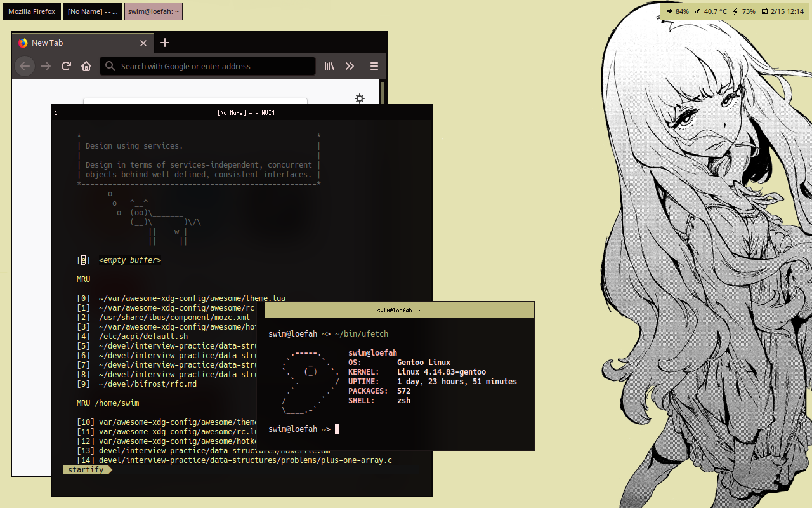
Task: Select startify entry [8] interview-practice
Action: pos(166,375)
